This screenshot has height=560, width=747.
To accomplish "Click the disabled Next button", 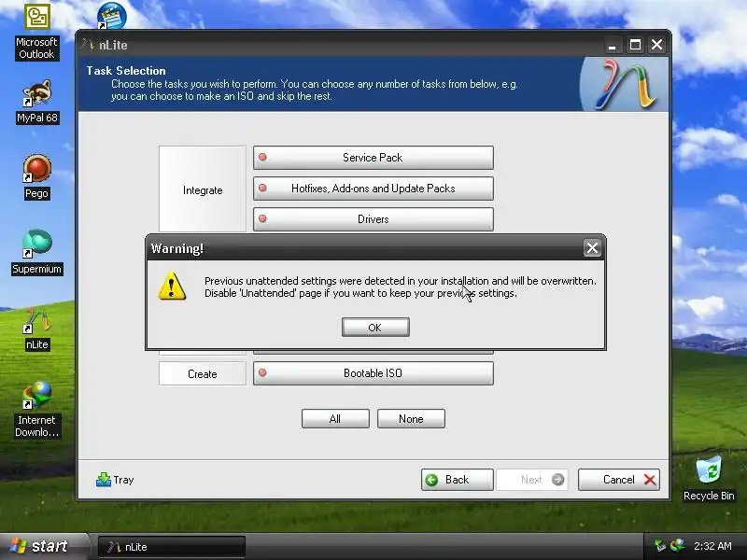I will pos(532,480).
